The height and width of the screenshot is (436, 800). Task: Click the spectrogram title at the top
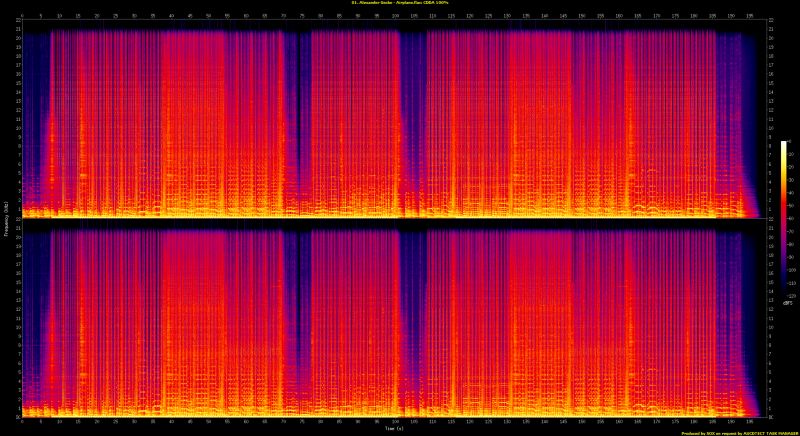[x=398, y=4]
